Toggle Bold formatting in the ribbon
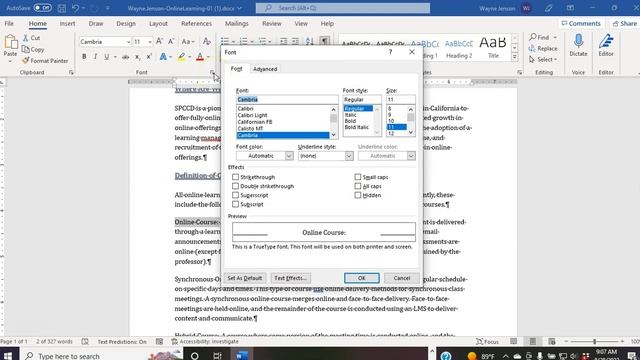The image size is (640, 360). pos(84,57)
